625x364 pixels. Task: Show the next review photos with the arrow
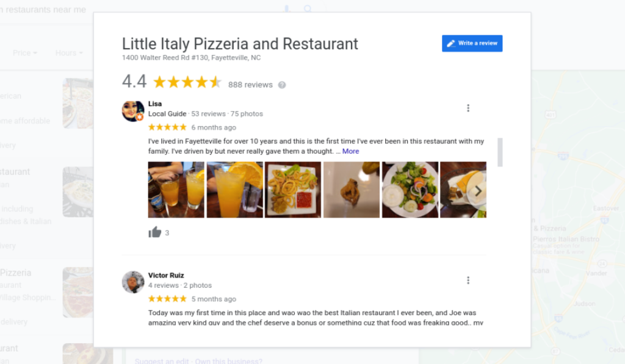pos(478,191)
